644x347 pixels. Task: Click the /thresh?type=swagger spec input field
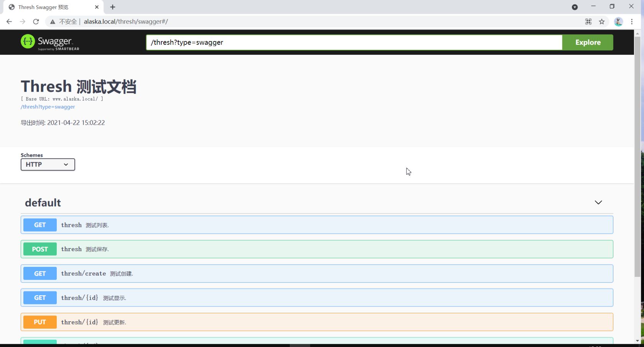[354, 42]
